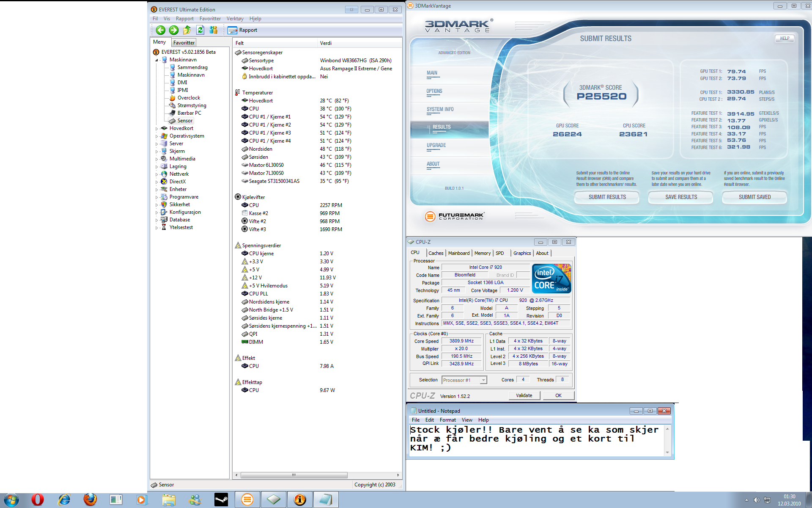Open the Verktøy menu in EVEREST
Screen dimensions: 812x508
click(x=235, y=19)
